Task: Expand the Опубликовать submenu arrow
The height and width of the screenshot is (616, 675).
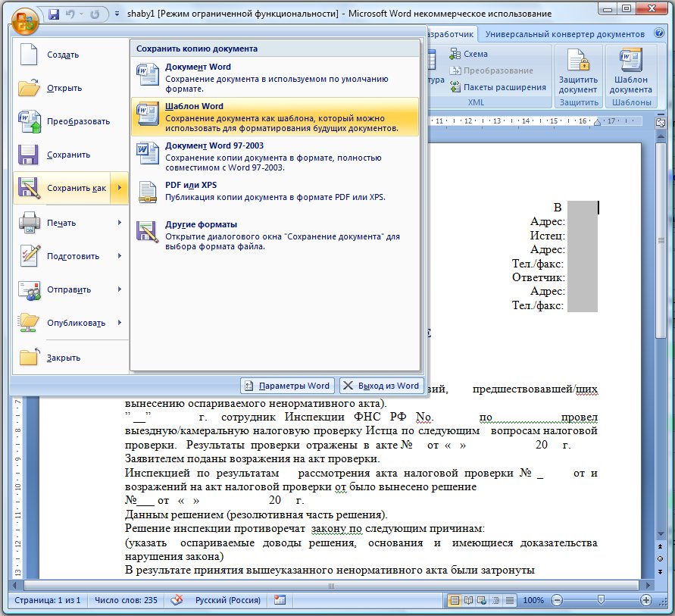Action: (x=119, y=323)
